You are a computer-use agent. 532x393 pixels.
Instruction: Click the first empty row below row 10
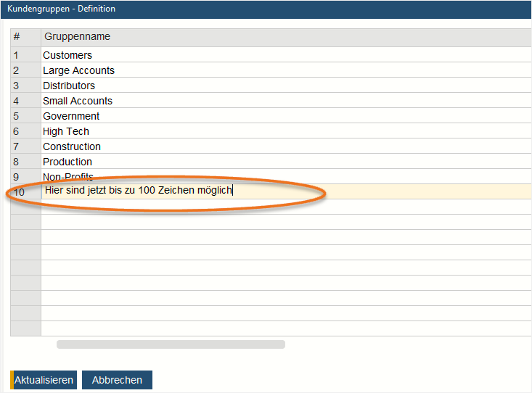(283, 207)
